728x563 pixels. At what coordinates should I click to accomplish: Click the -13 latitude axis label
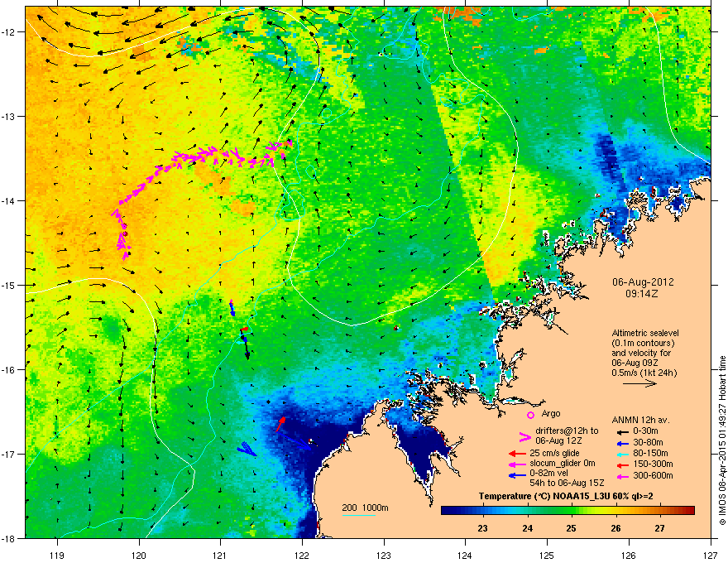8,116
